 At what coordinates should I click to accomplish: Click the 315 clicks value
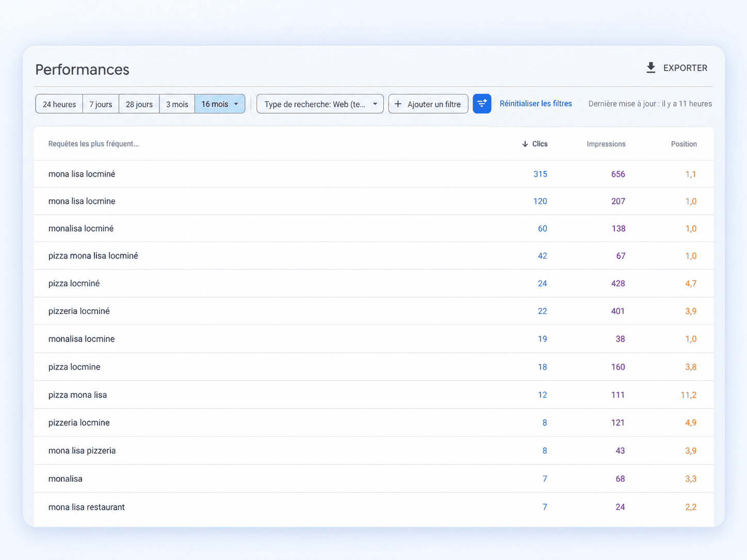coord(540,174)
